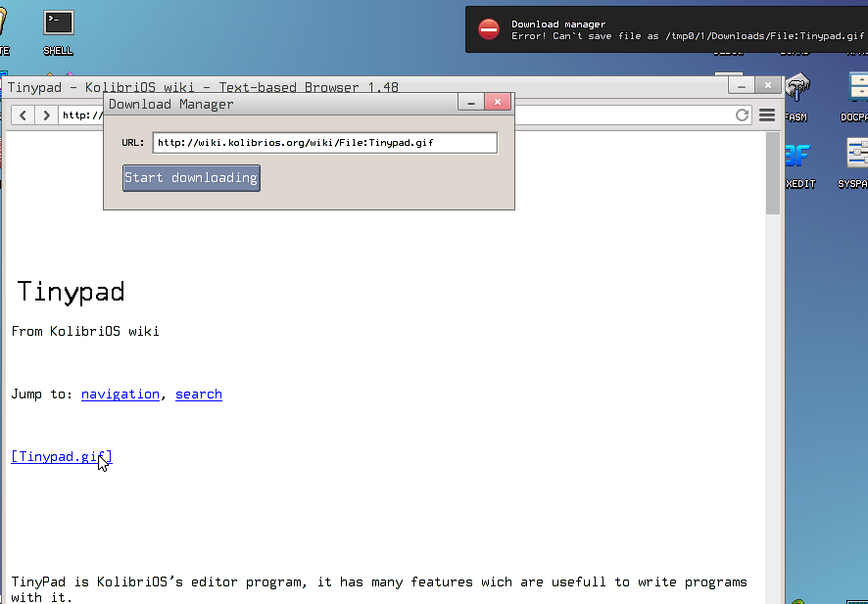
Task: Open the FASM desktop icon
Action: [x=797, y=89]
